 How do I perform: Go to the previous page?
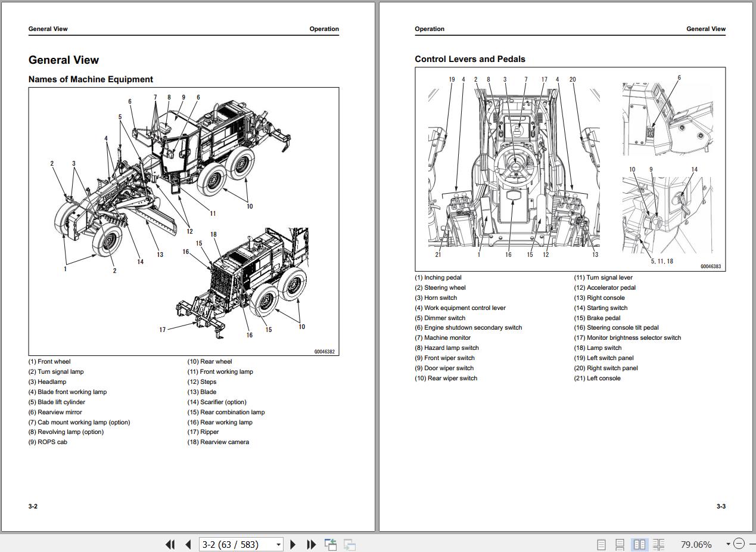(x=188, y=544)
